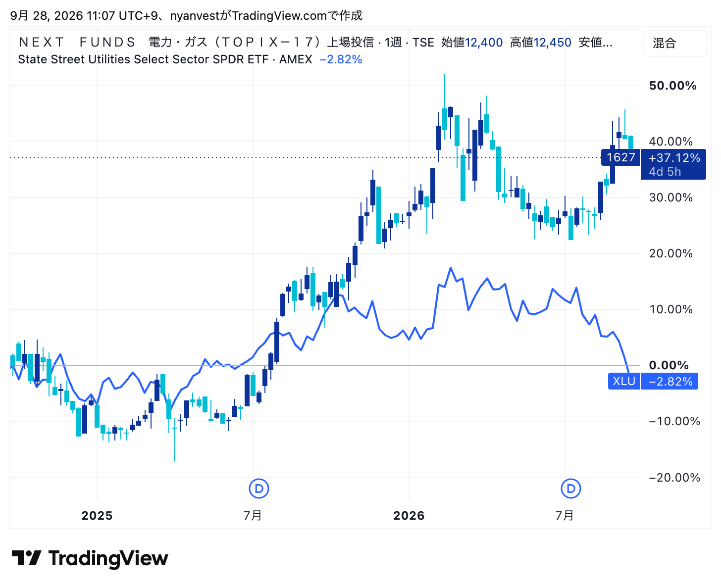Click the −20.00% axis label
The width and height of the screenshot is (721, 588).
point(674,478)
